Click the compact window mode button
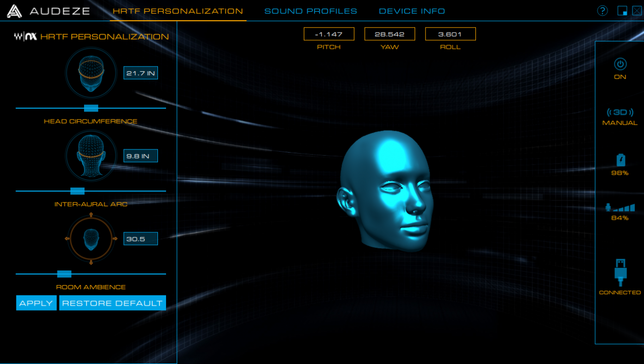This screenshot has height=364, width=644. point(622,11)
